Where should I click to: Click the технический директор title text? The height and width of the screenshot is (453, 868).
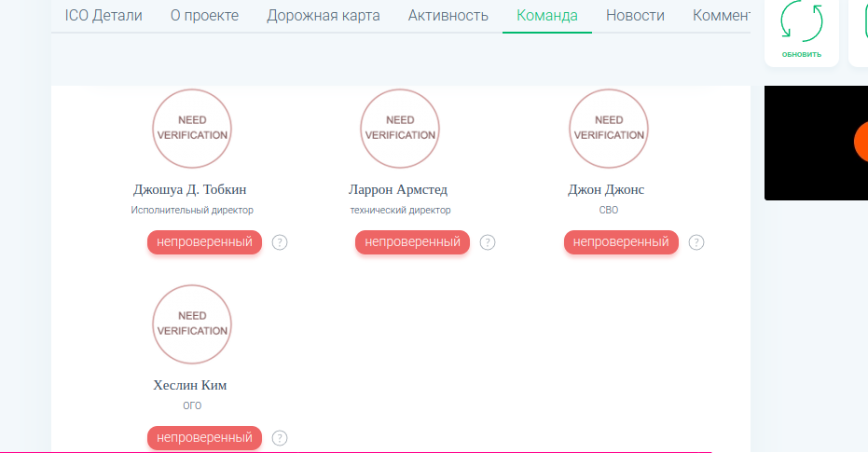(400, 210)
